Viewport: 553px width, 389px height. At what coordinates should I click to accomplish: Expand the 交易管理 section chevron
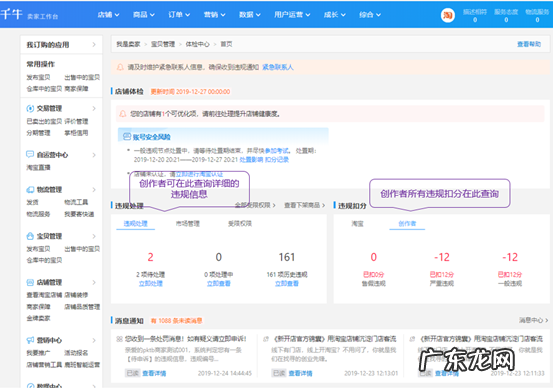coord(94,108)
